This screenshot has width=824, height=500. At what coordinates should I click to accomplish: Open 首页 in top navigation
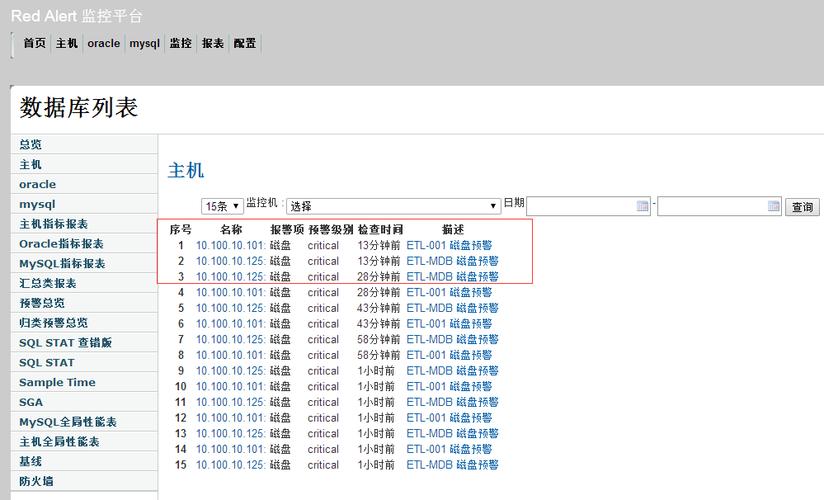pyautogui.click(x=35, y=43)
